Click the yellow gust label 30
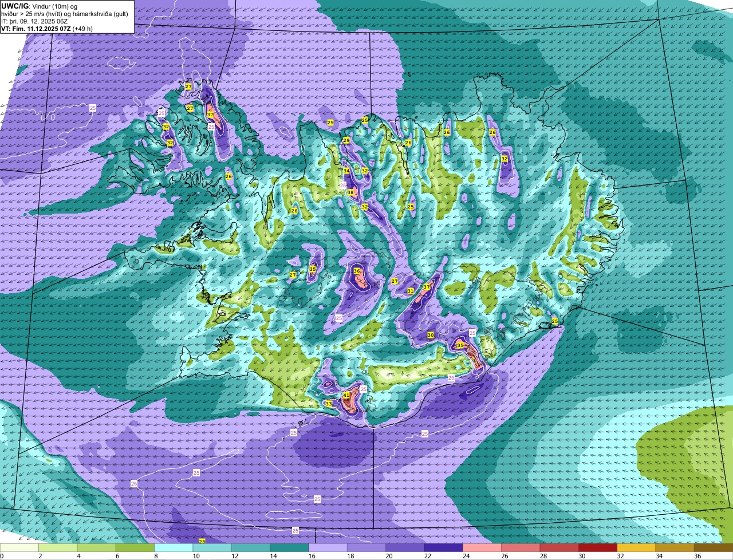 pyautogui.click(x=431, y=335)
